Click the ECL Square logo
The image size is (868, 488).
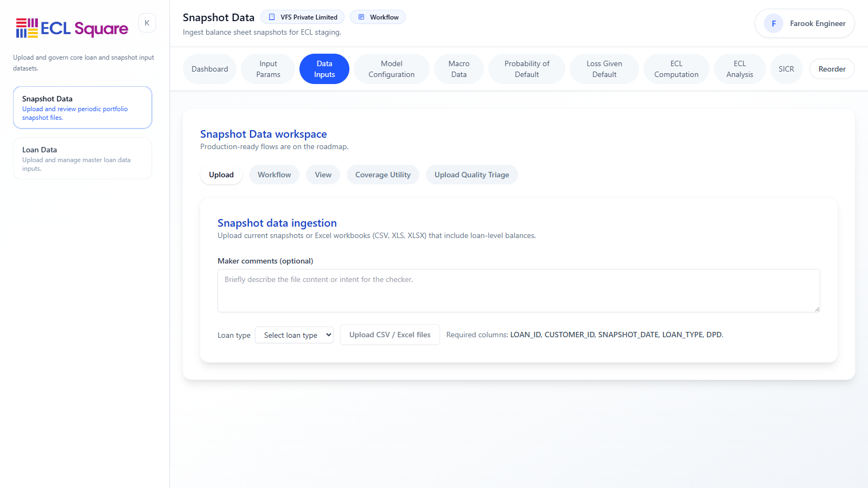(x=72, y=28)
